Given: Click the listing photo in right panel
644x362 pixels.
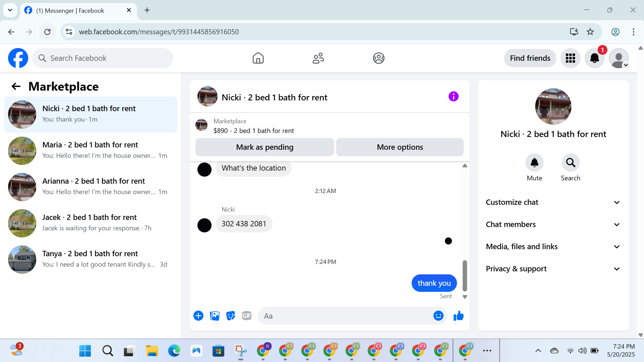Looking at the screenshot, I should [553, 106].
